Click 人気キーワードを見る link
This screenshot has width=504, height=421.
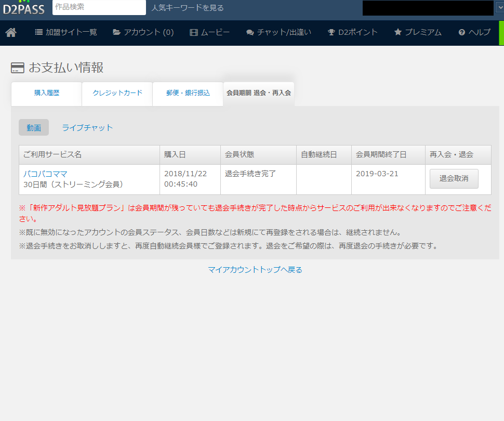[188, 8]
